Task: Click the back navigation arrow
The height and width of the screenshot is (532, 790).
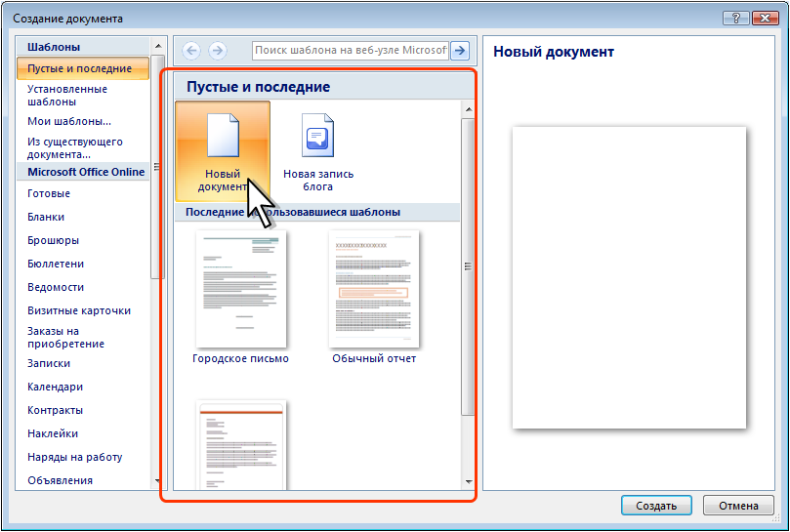Action: (x=191, y=51)
